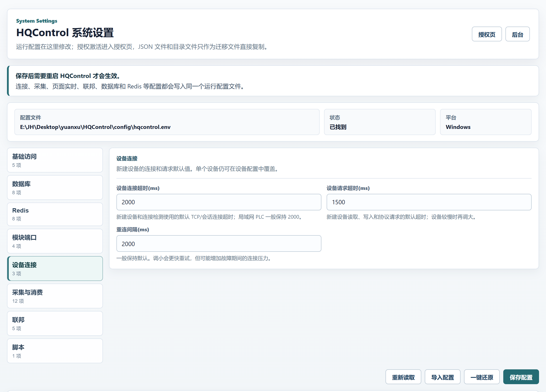Click the 保存后需要重启 HQControl notice heading
The image size is (546, 392).
(x=68, y=76)
